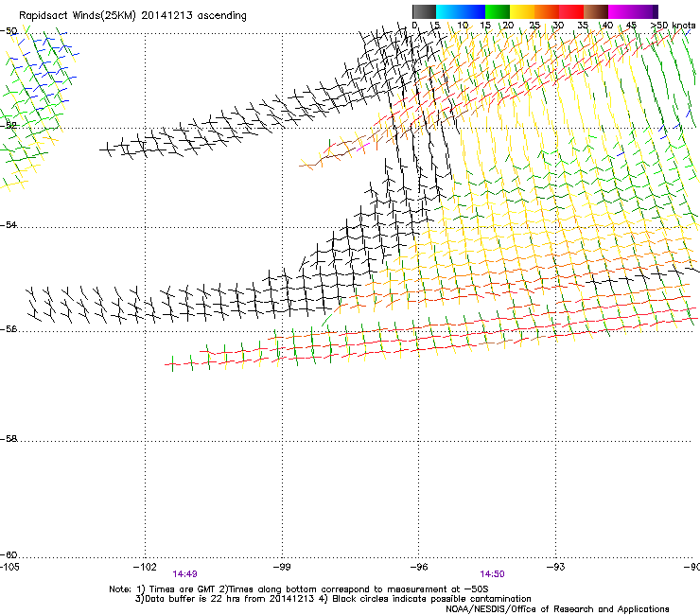Select the dark blue legend color segment
700x615 pixels.
click(x=473, y=11)
